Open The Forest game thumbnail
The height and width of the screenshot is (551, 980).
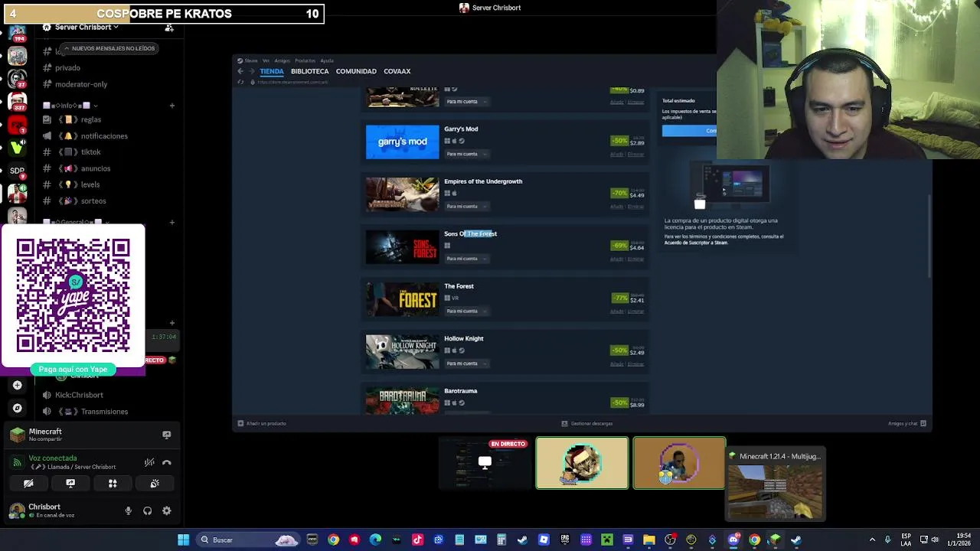pos(402,299)
